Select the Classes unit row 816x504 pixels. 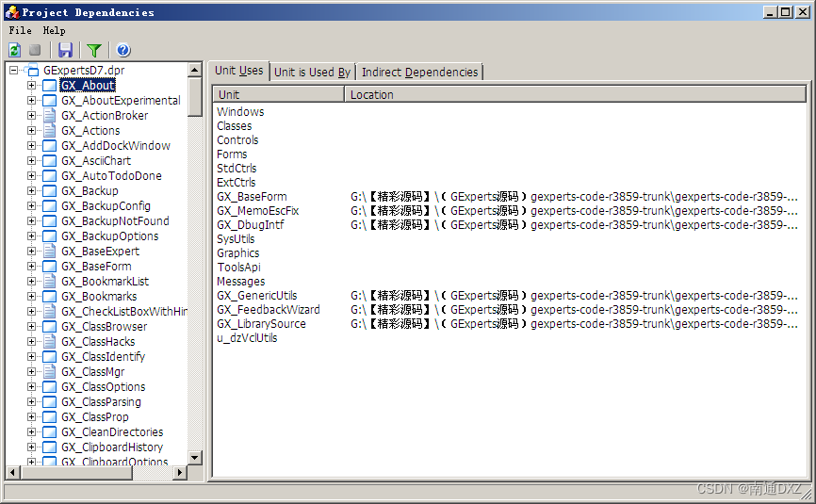point(235,126)
